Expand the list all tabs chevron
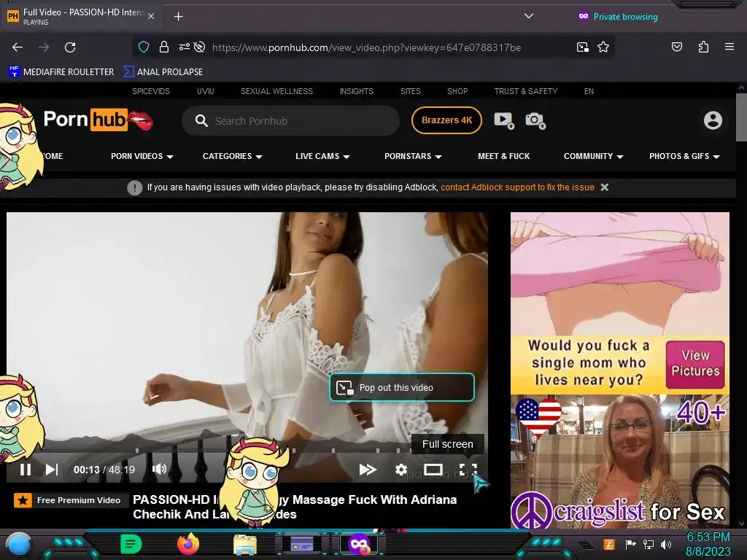The width and height of the screenshot is (747, 560). (x=528, y=16)
